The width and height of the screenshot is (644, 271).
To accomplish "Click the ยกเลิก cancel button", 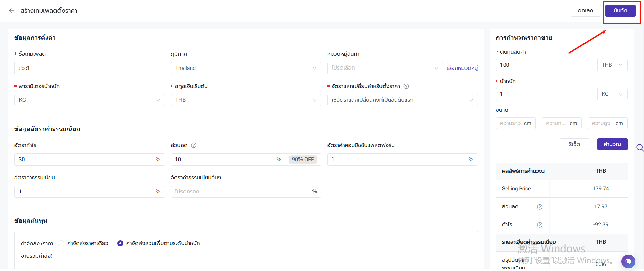I will [586, 11].
